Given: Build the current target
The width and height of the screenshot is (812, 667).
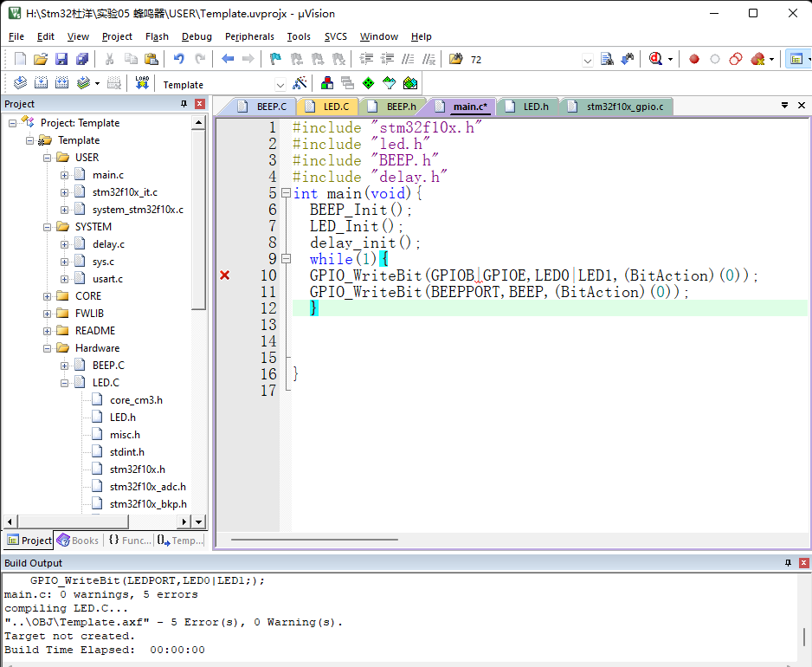Looking at the screenshot, I should pos(39,82).
